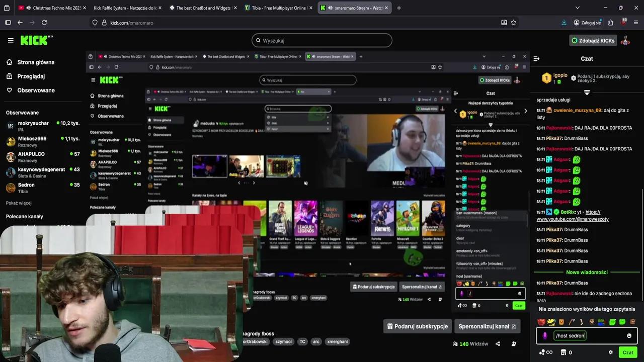Screen dimensions: 644x362
Task: Click the Podaruj subskrypcje button
Action: [x=417, y=326]
